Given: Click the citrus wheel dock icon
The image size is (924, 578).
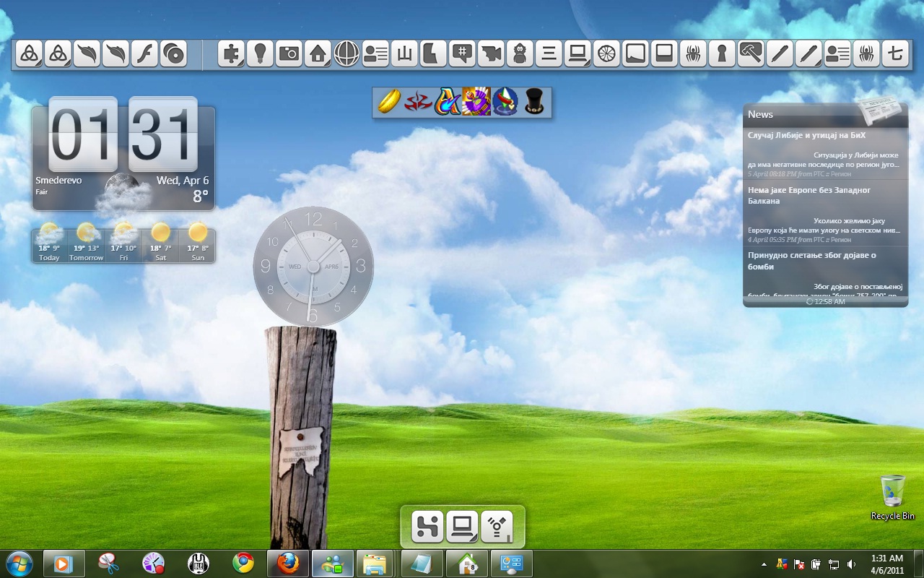Looking at the screenshot, I should point(606,54).
